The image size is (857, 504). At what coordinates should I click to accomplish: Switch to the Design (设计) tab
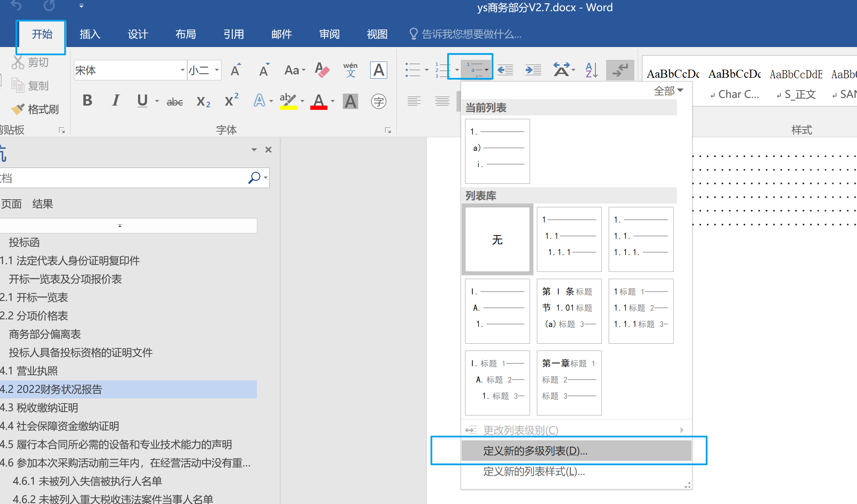click(x=138, y=34)
